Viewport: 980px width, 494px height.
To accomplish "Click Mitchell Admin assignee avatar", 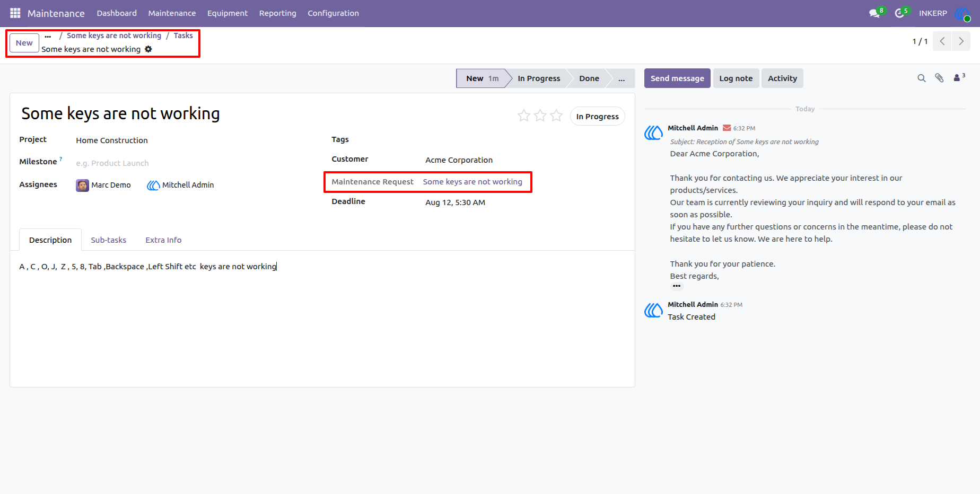I will [x=153, y=185].
